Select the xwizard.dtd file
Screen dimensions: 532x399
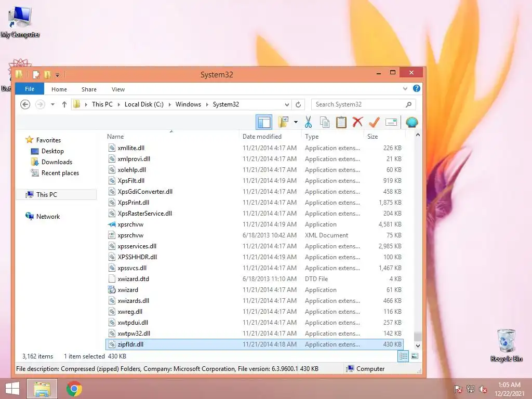(255, 279)
